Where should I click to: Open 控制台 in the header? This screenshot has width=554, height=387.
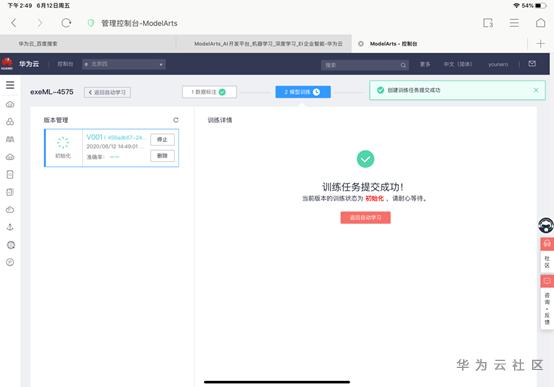[65, 64]
